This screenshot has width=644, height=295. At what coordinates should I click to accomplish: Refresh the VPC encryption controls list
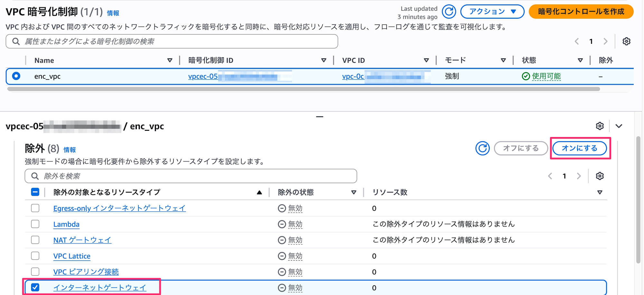[x=449, y=12]
